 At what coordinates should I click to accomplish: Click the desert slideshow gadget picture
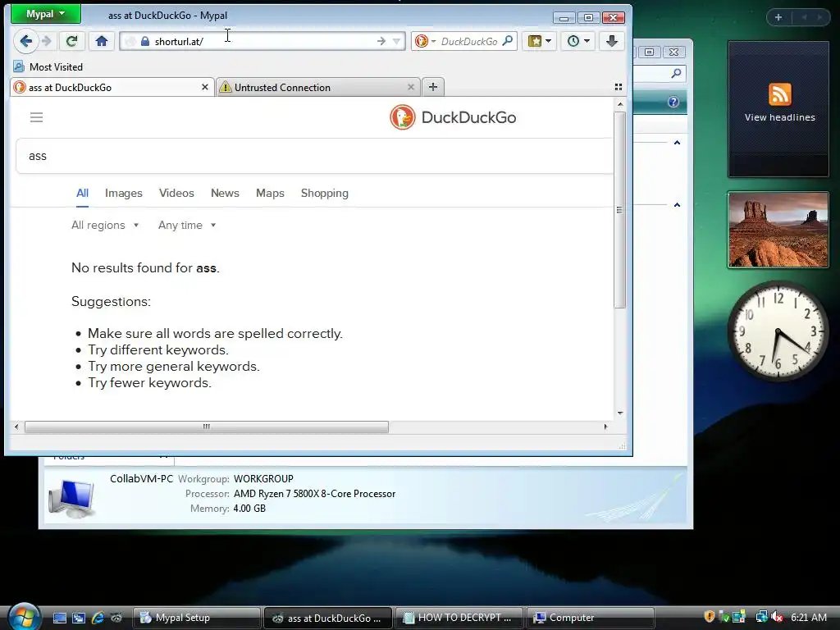[778, 230]
